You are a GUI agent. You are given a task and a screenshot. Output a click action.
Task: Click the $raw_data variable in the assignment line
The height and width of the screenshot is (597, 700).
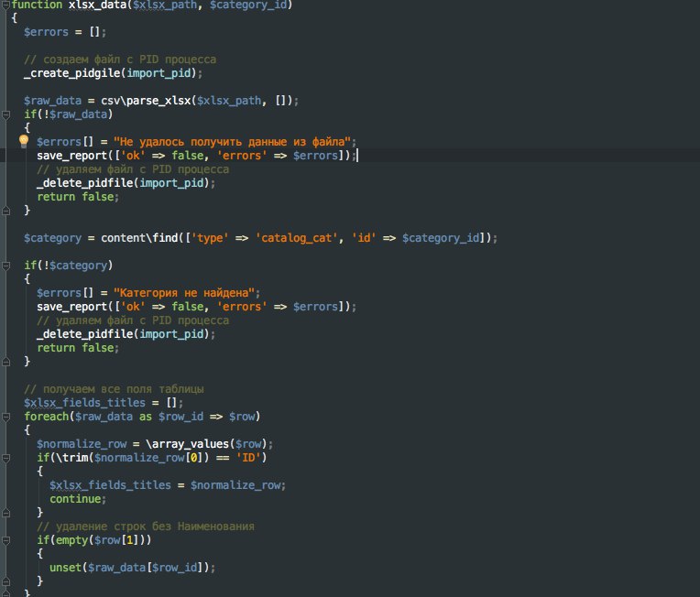52,101
